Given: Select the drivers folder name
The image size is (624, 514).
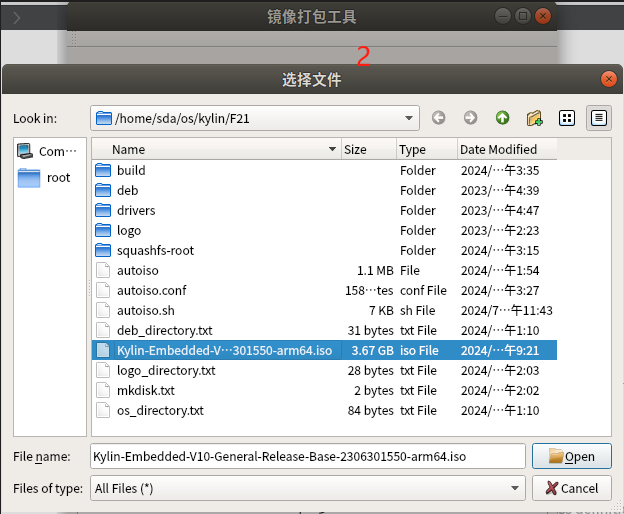Looking at the screenshot, I should coord(136,210).
